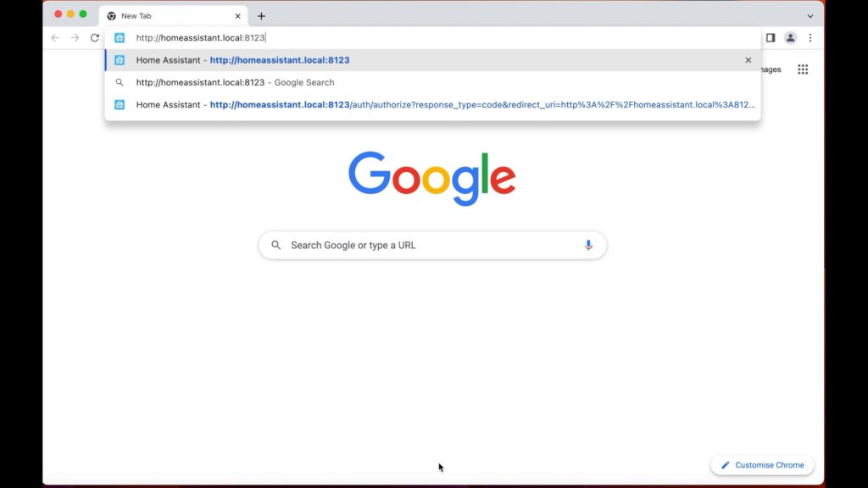This screenshot has width=868, height=488.
Task: Click the forward navigation arrow
Action: [75, 37]
